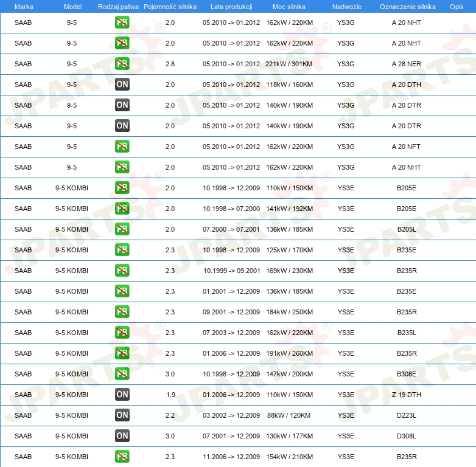This screenshot has height=467, width=476.
Task: Click the PB fuel icon in the B205L row
Action: pyautogui.click(x=122, y=229)
